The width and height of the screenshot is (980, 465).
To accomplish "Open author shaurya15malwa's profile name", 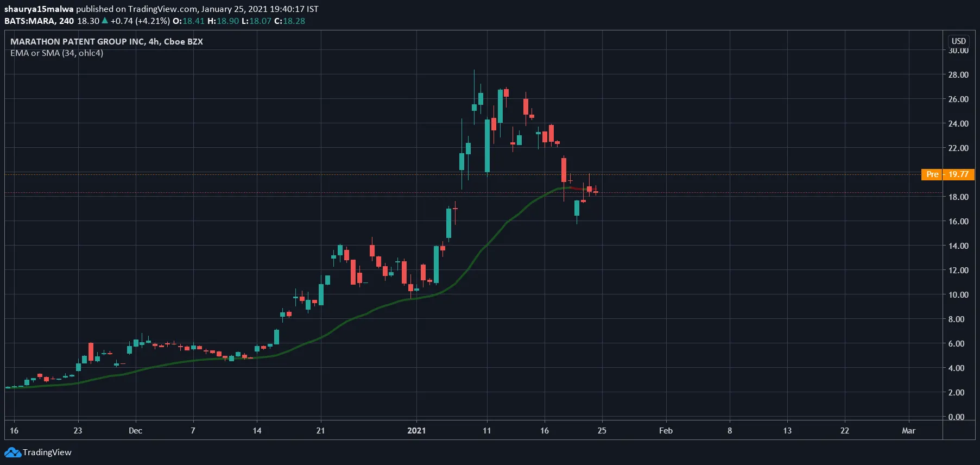I will pos(39,9).
